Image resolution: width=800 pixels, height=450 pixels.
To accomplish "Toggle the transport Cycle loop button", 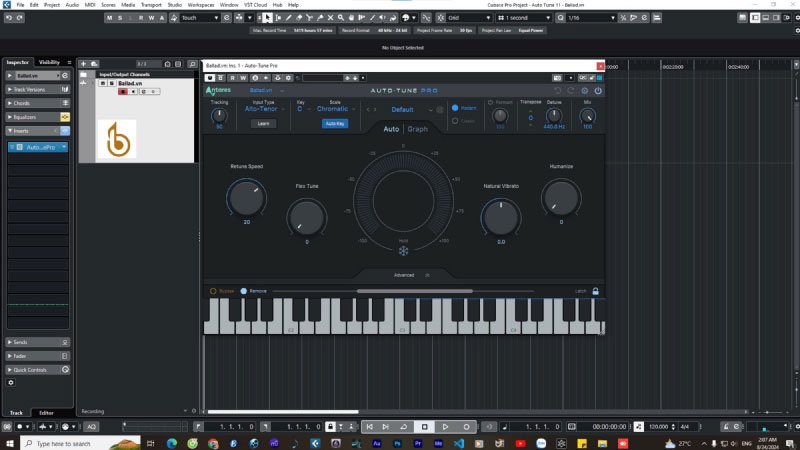I will pos(404,427).
